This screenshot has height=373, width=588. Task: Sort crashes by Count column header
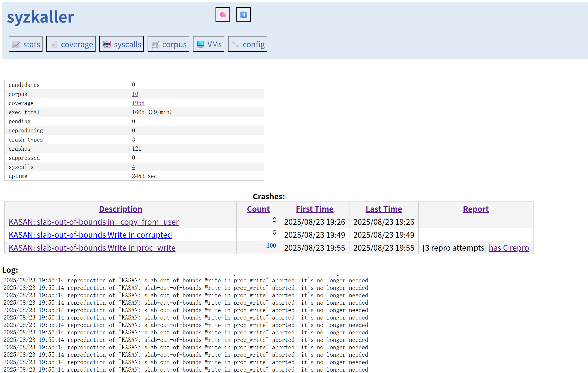click(x=258, y=209)
